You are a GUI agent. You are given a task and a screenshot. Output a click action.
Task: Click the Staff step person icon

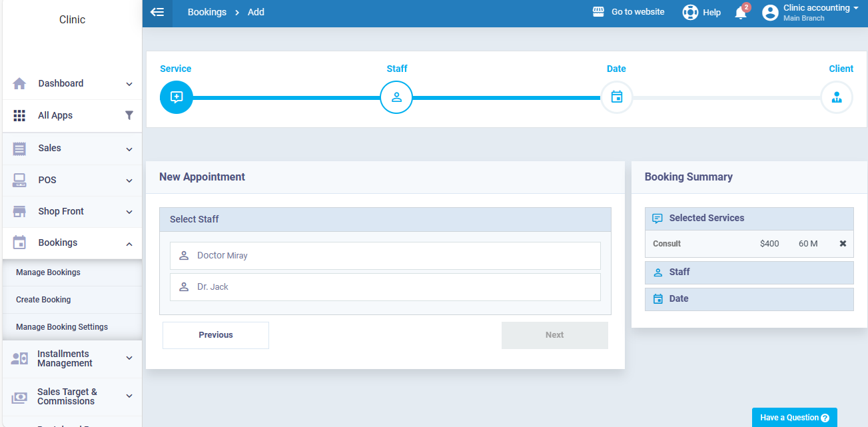point(396,97)
